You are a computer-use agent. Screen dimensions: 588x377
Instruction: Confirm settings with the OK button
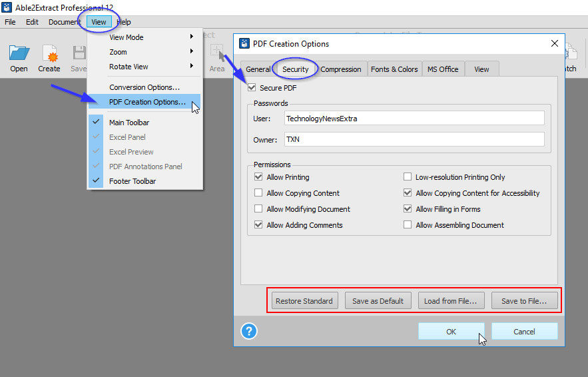(451, 331)
